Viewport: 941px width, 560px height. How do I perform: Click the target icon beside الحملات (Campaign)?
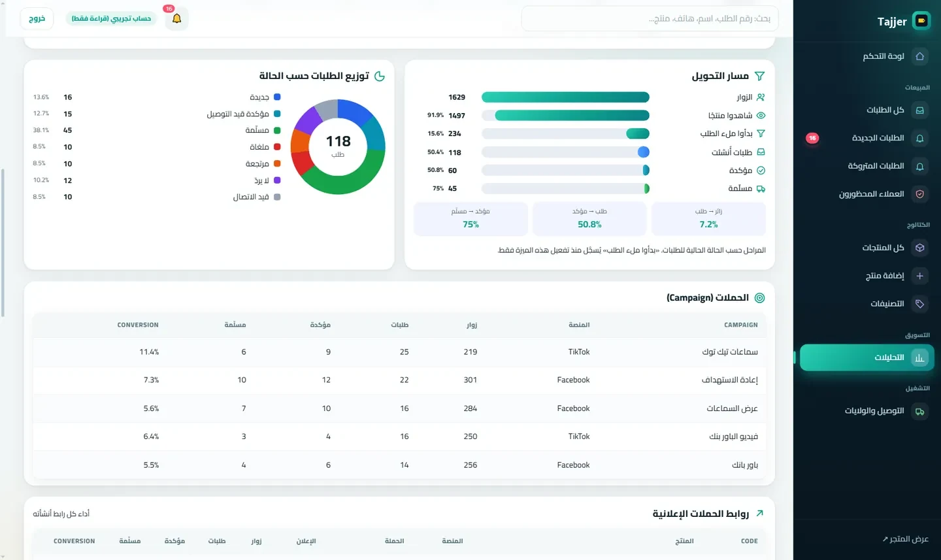click(759, 298)
